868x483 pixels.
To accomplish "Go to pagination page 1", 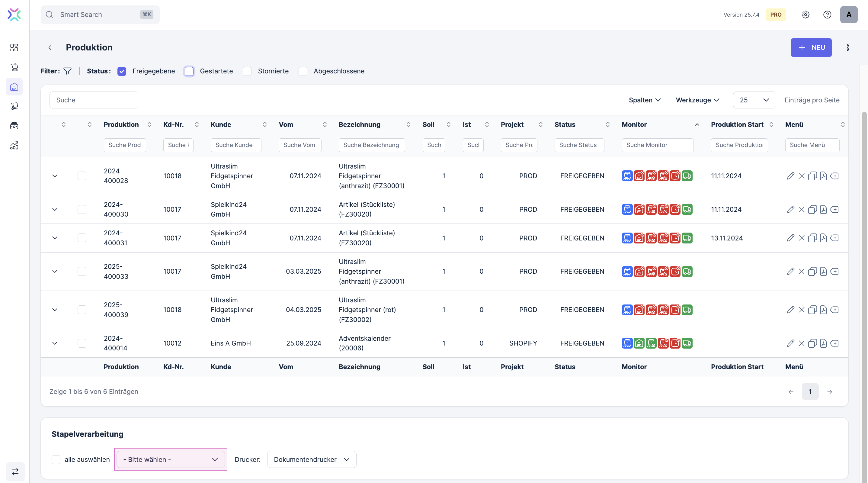I will pos(810,392).
